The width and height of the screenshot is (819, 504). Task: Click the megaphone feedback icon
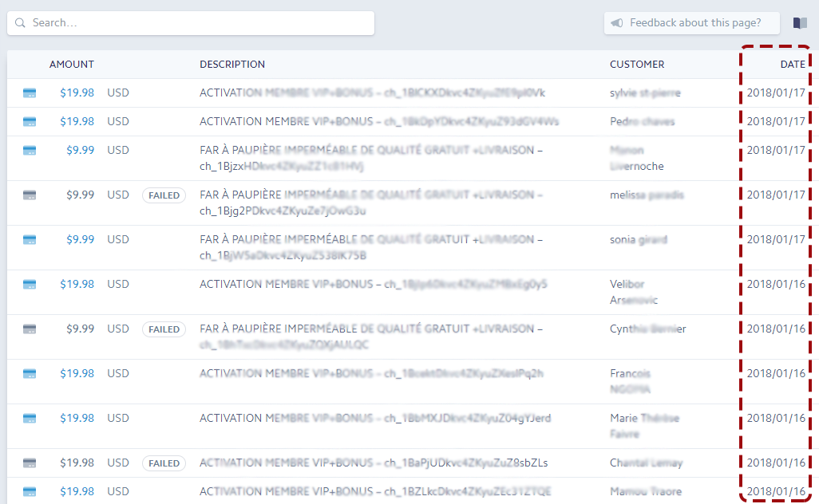pos(617,23)
